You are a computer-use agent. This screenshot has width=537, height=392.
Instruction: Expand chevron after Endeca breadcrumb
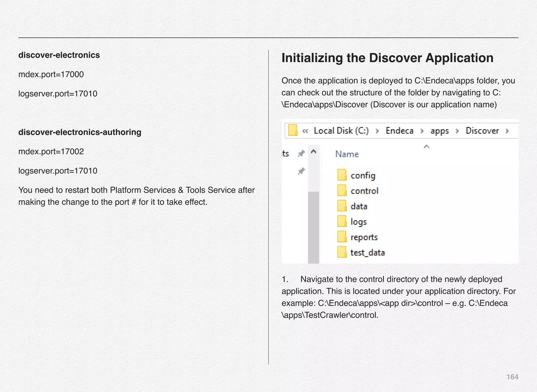coord(422,131)
